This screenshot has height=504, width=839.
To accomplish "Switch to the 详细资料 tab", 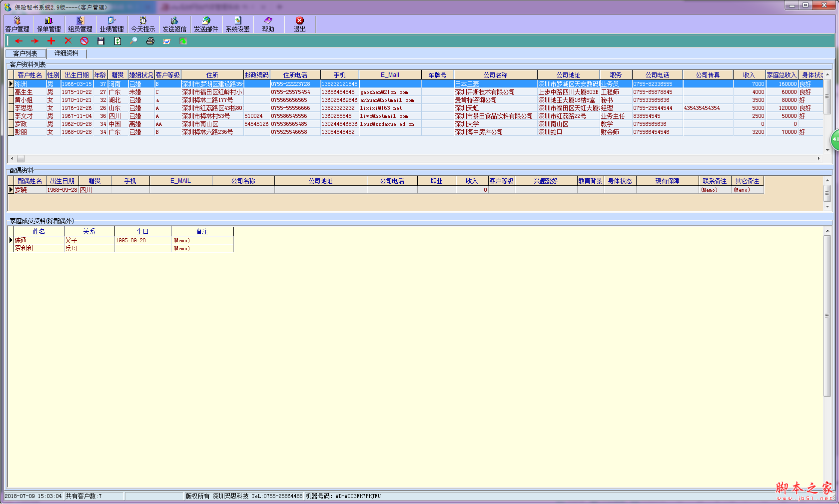I will (x=66, y=53).
